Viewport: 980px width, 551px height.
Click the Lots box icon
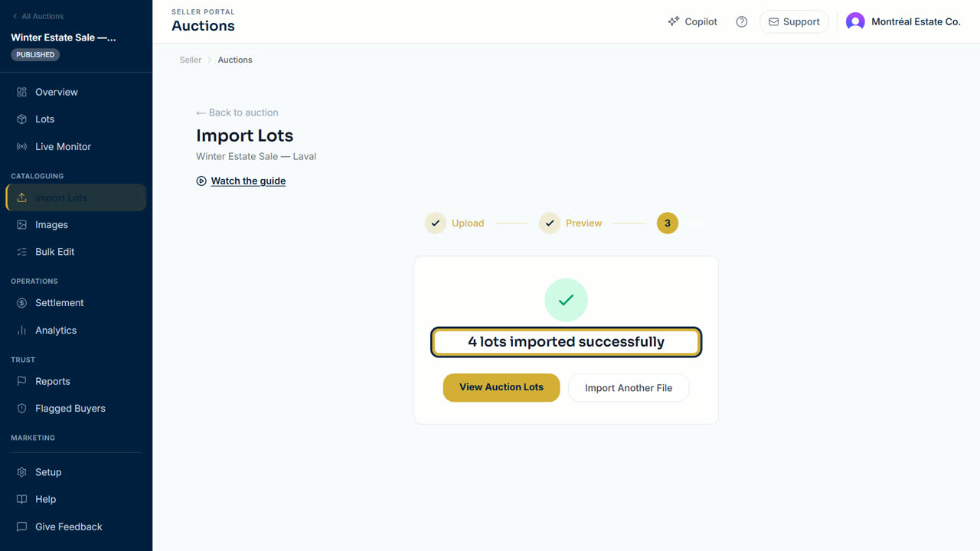point(21,119)
